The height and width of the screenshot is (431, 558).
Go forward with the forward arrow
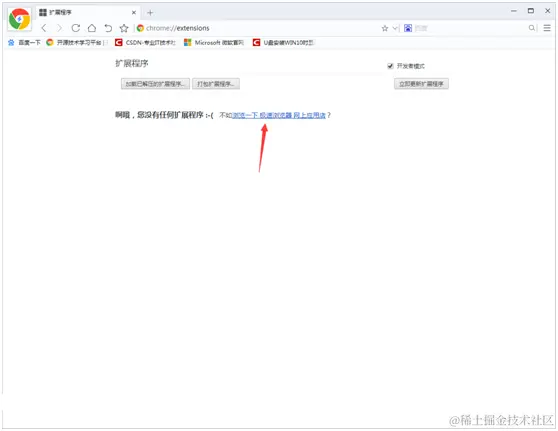click(x=59, y=28)
